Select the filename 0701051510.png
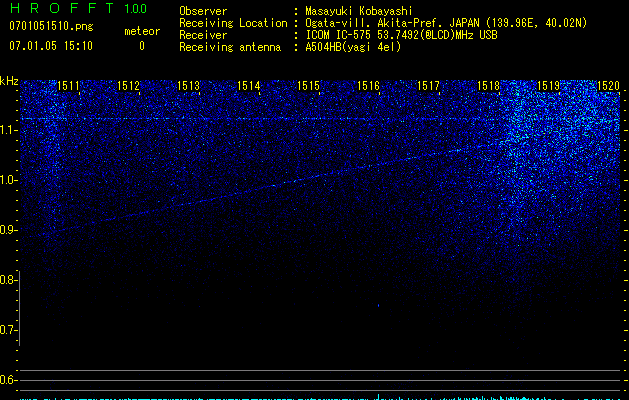Image resolution: width=629 pixels, height=400 pixels. click(x=51, y=26)
